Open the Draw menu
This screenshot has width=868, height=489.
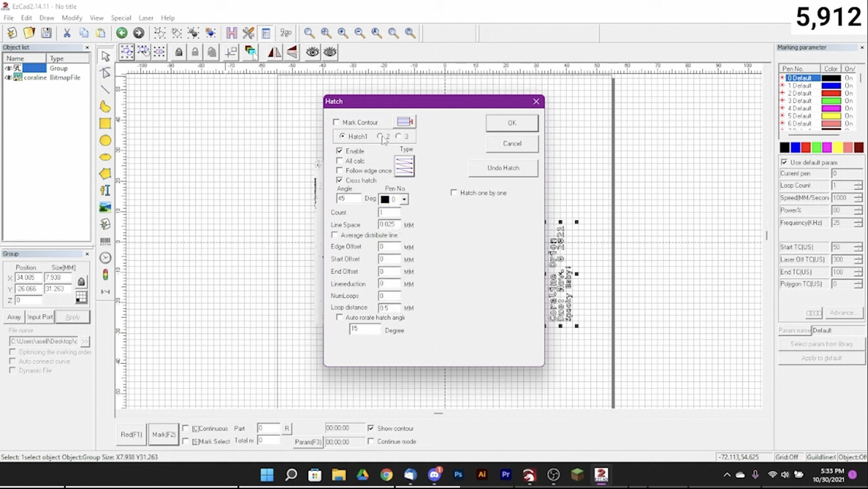click(47, 18)
